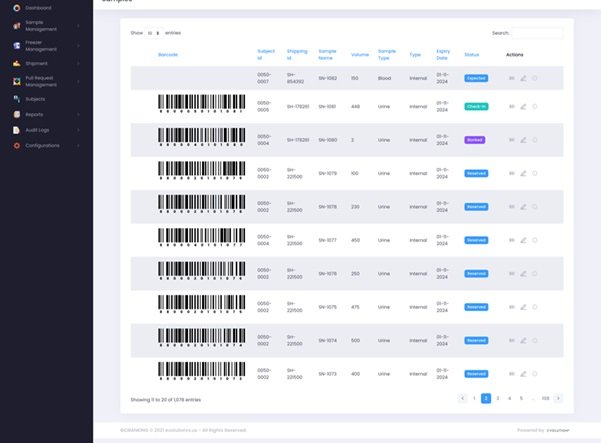Viewport: 601px width, 443px height.
Task: Click the Audit Logs document icon
Action: [16, 130]
